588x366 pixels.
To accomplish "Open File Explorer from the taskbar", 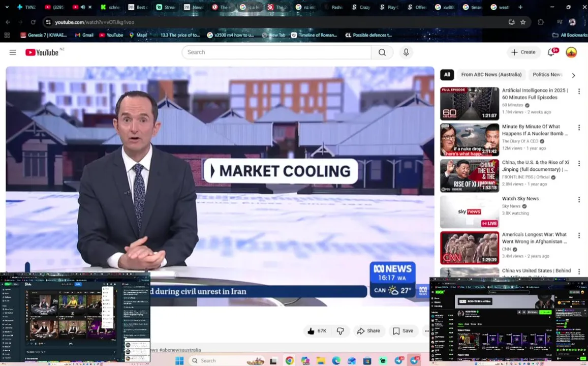I will 321,361.
